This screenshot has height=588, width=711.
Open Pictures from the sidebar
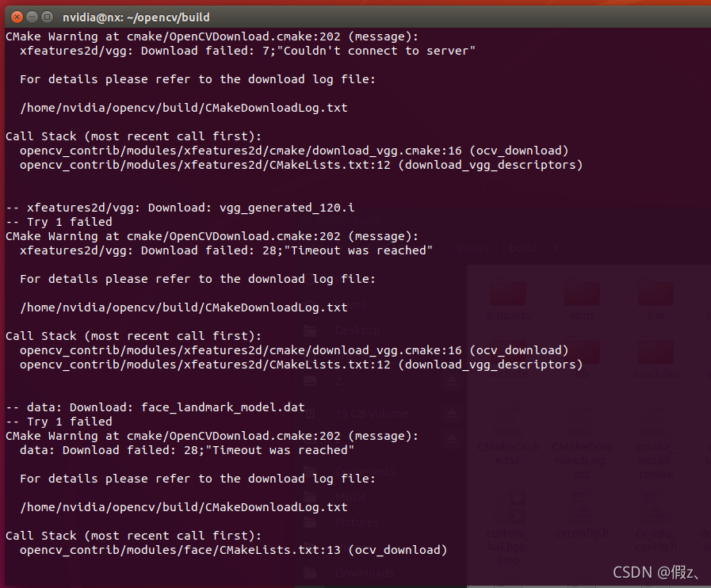point(354,521)
